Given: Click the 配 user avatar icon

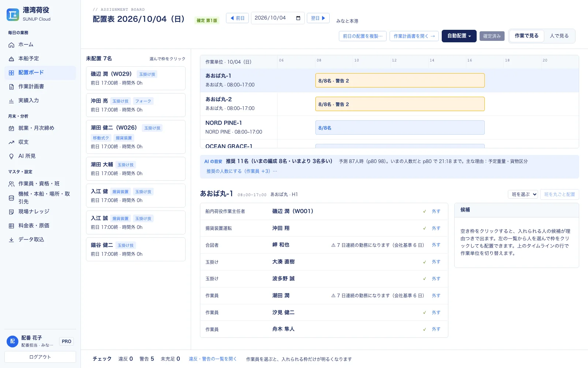Looking at the screenshot, I should click(x=12, y=341).
